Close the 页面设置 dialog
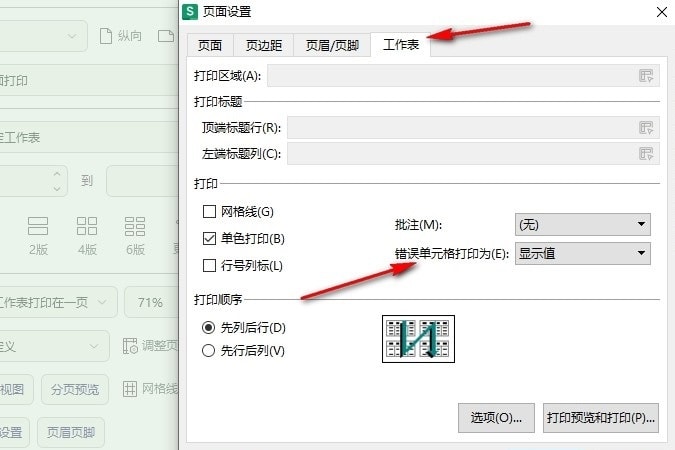Image resolution: width=675 pixels, height=450 pixels. pos(662,12)
